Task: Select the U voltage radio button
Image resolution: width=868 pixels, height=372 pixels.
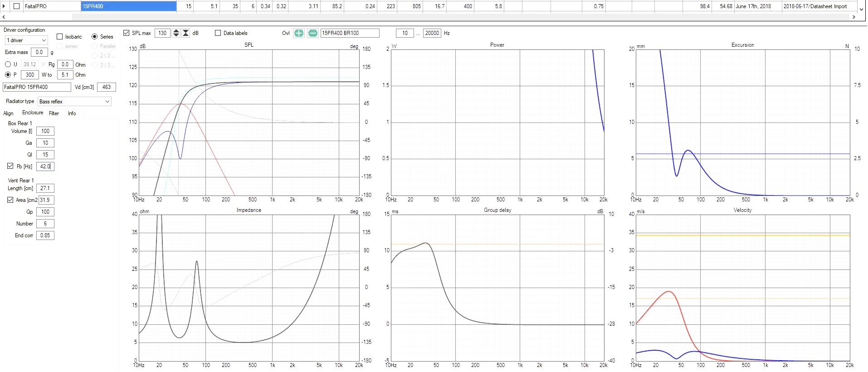Action: (8, 64)
